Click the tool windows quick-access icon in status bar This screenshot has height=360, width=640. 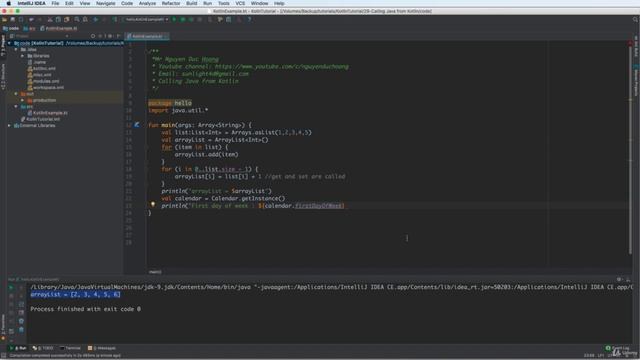tap(4, 356)
